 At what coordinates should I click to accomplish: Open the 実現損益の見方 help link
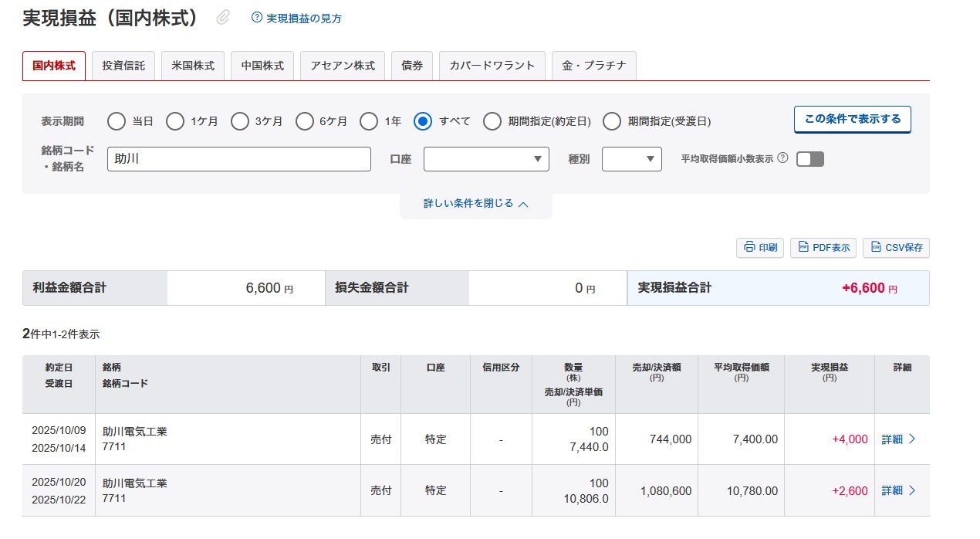297,18
